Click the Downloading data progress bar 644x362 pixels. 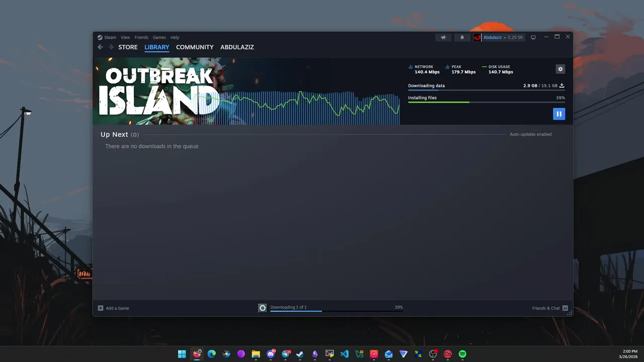pos(487,90)
